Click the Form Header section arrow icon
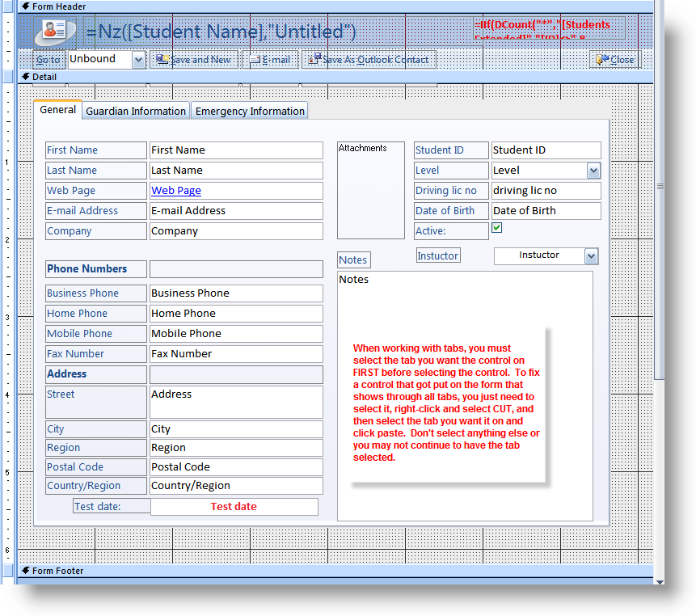Viewport: 696px width, 616px height. [25, 6]
